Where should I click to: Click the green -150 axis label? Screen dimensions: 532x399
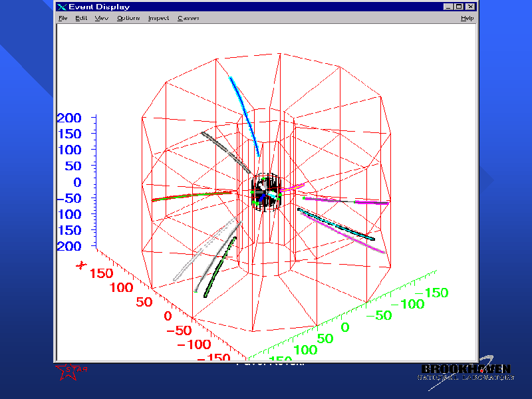point(433,293)
